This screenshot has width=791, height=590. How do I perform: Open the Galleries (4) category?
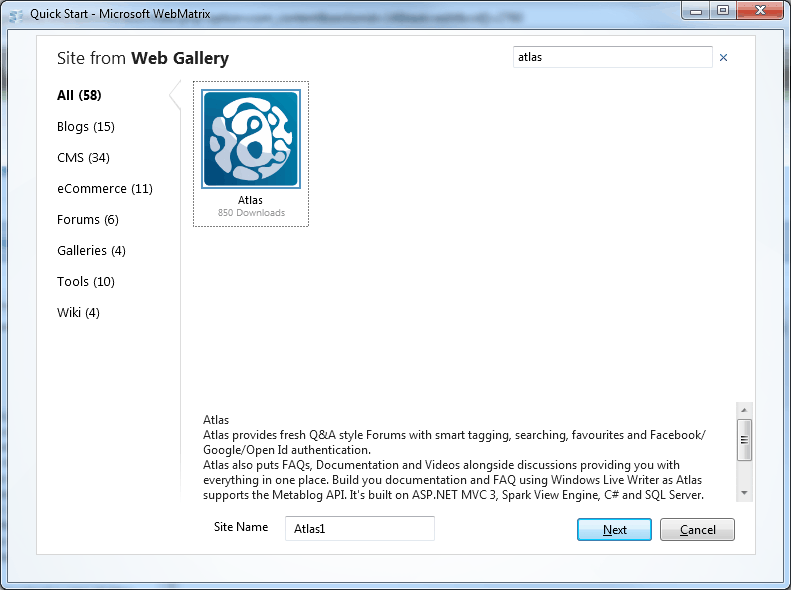(91, 251)
